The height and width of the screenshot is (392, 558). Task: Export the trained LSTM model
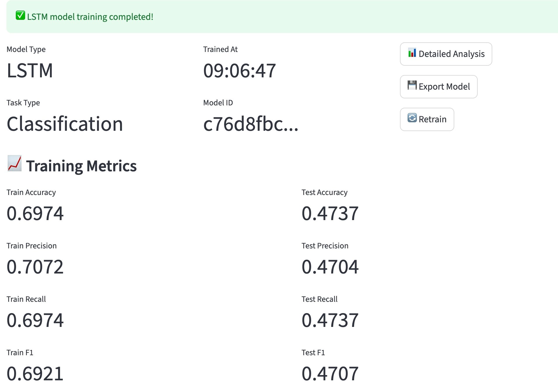[439, 86]
